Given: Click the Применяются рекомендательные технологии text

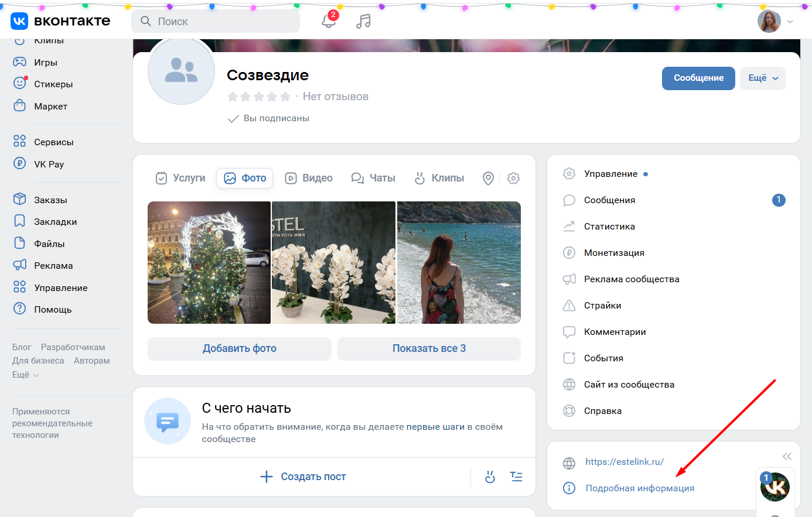Looking at the screenshot, I should coord(52,423).
